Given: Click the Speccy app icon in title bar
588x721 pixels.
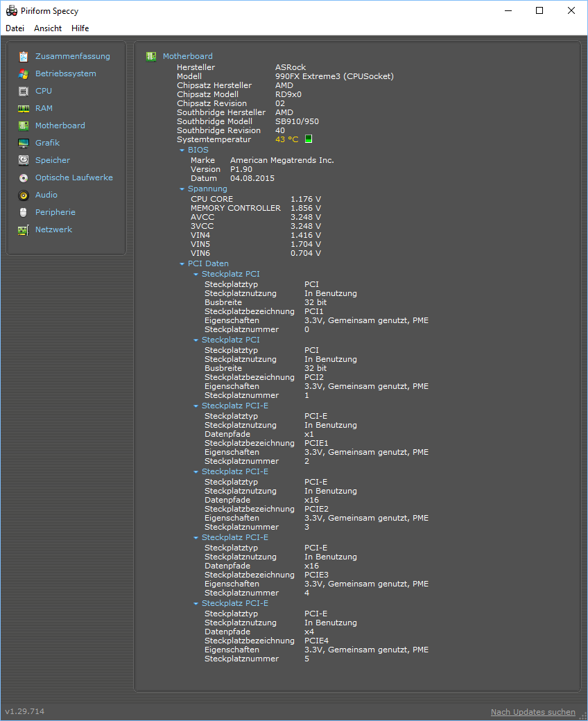Looking at the screenshot, I should pyautogui.click(x=12, y=10).
